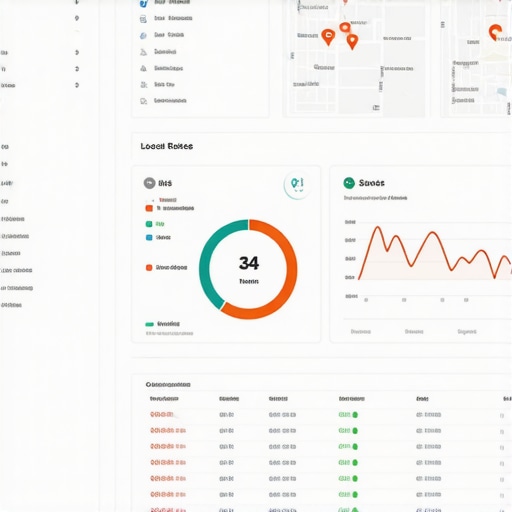Select the rightmost orange pin on the first map
The image size is (512, 512).
click(x=352, y=42)
